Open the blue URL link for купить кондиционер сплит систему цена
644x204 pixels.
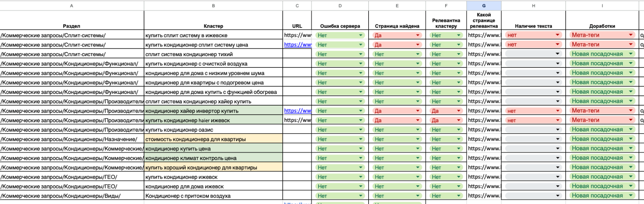click(297, 45)
